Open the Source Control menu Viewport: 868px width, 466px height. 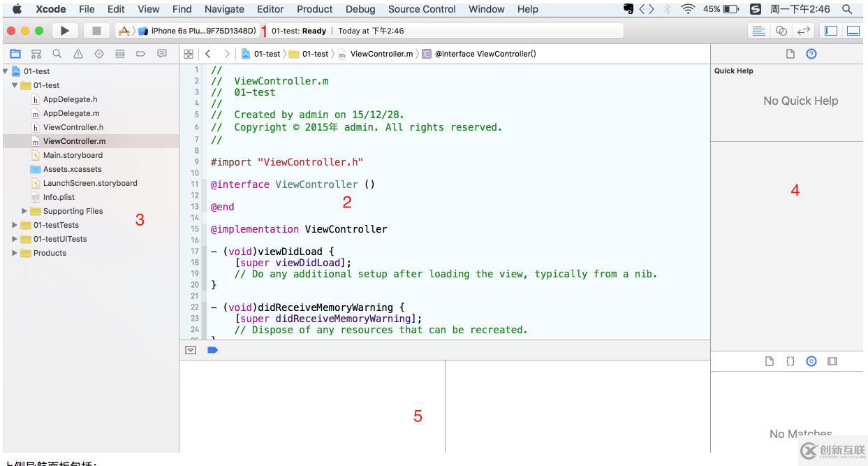click(422, 9)
